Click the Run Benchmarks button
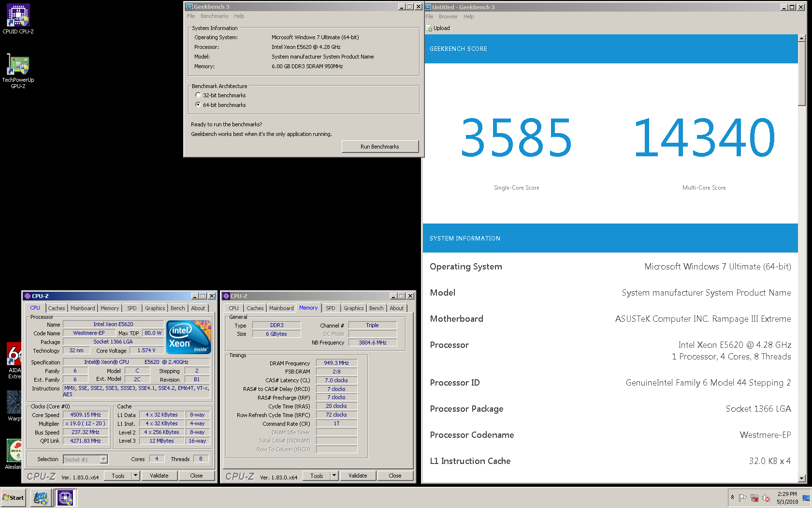The width and height of the screenshot is (812, 508). pyautogui.click(x=380, y=147)
